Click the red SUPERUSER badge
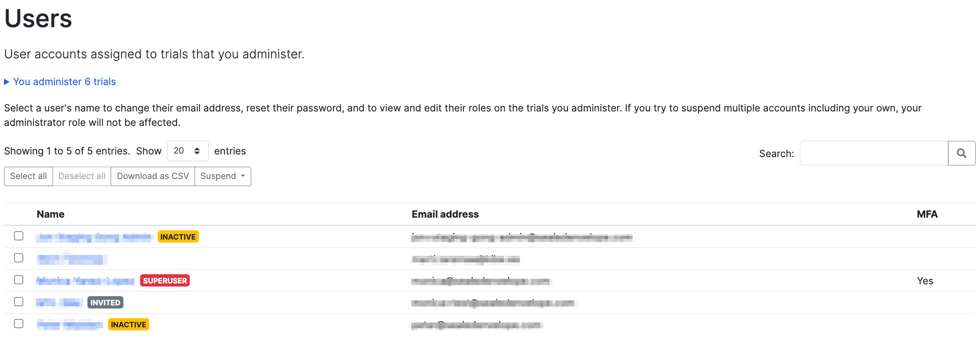 tap(165, 281)
